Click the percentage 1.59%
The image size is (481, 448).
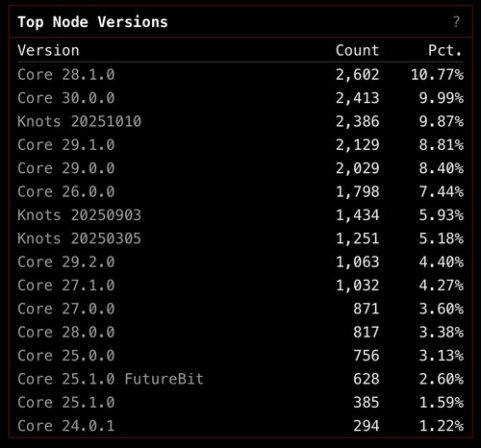(442, 402)
